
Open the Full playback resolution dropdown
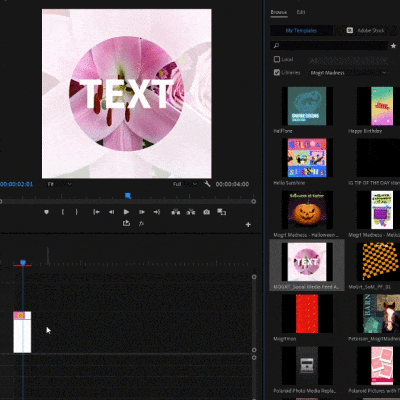pyautogui.click(x=185, y=184)
